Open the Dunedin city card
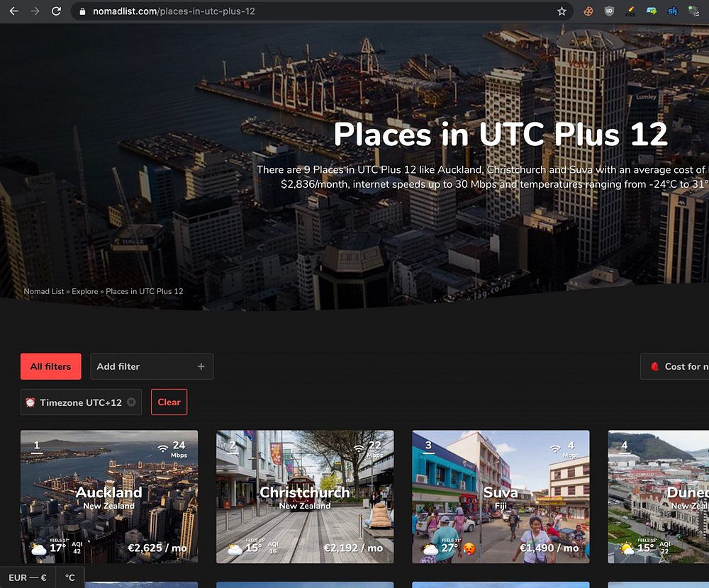The height and width of the screenshot is (588, 709). (x=659, y=497)
